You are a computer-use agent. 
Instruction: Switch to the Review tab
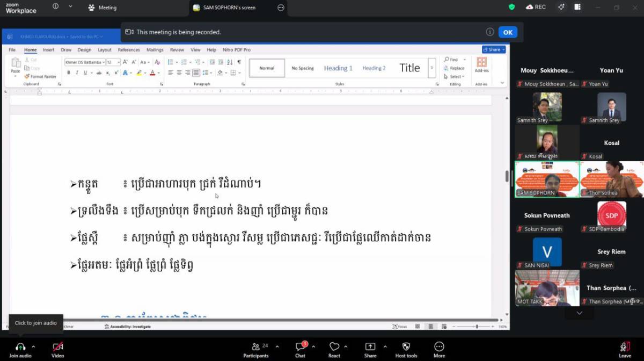177,50
